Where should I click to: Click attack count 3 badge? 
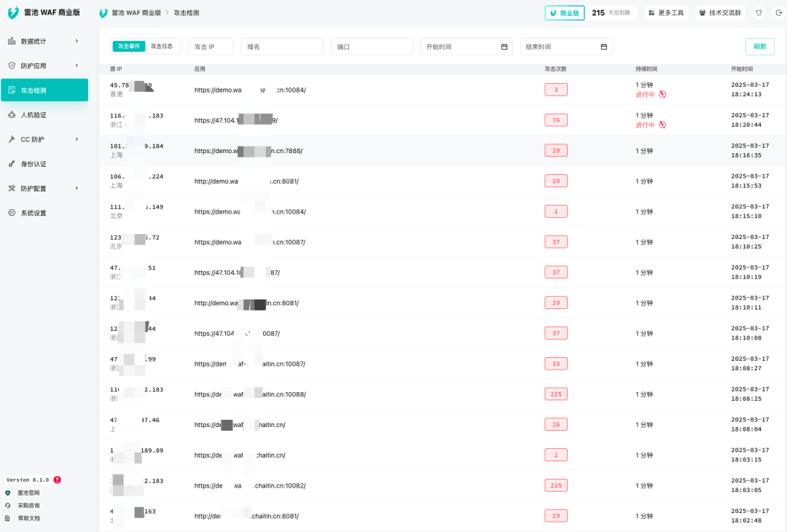[556, 90]
